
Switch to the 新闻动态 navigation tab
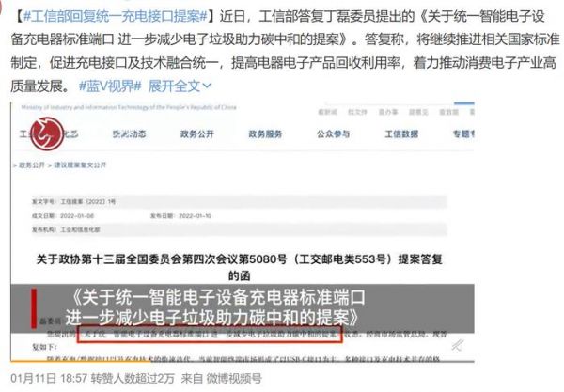point(129,134)
